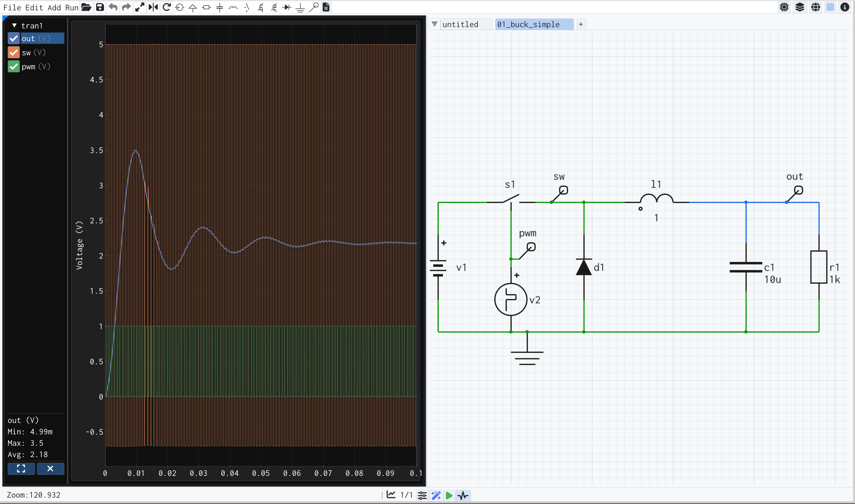The height and width of the screenshot is (504, 855).
Task: Open the netlist document view
Action: point(326,7)
